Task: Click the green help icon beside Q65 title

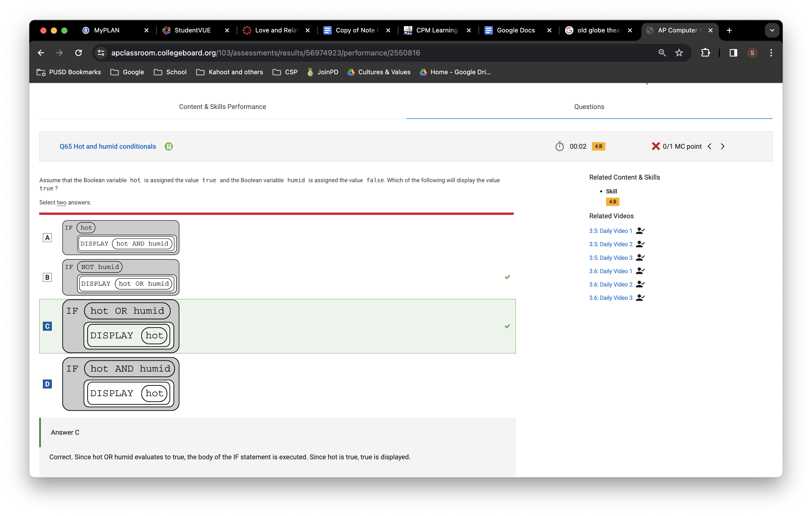Action: (x=169, y=146)
